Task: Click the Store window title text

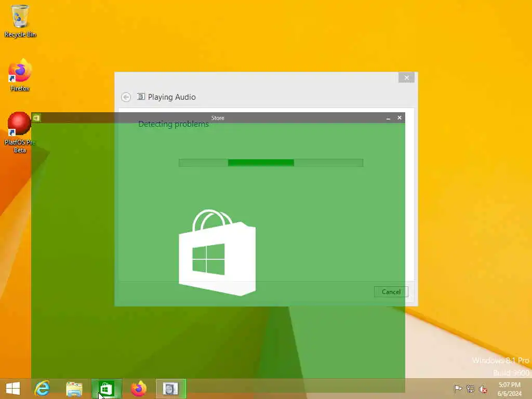Action: coord(218,118)
